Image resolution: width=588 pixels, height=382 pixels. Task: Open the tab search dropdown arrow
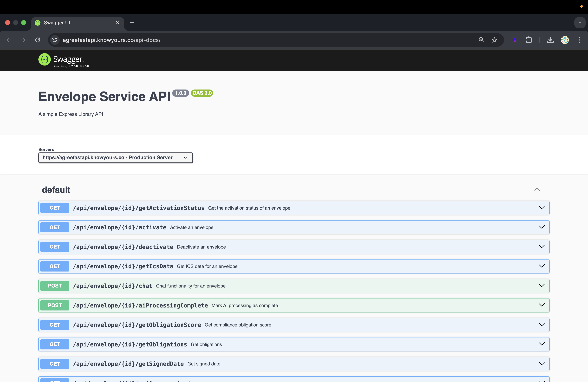pyautogui.click(x=580, y=23)
